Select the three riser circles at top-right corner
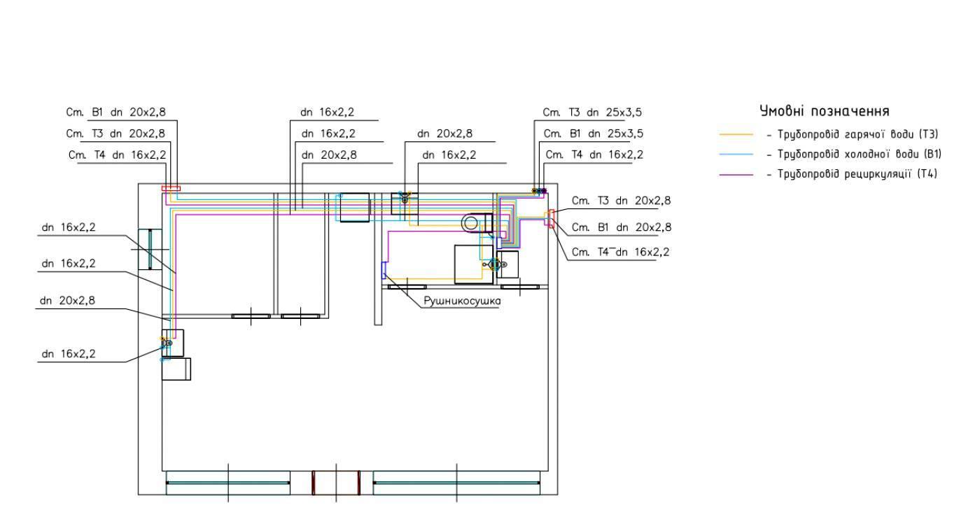The width and height of the screenshot is (980, 519). [539, 190]
